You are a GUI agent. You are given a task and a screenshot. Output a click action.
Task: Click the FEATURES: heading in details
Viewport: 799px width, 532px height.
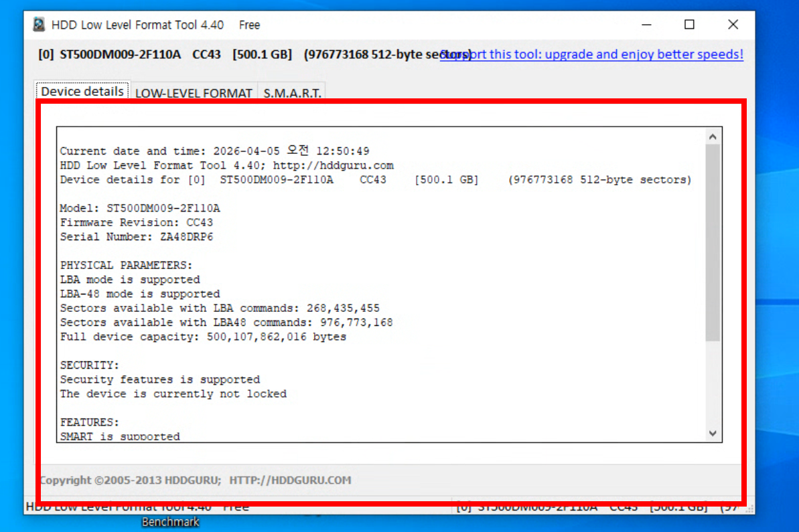tap(89, 422)
